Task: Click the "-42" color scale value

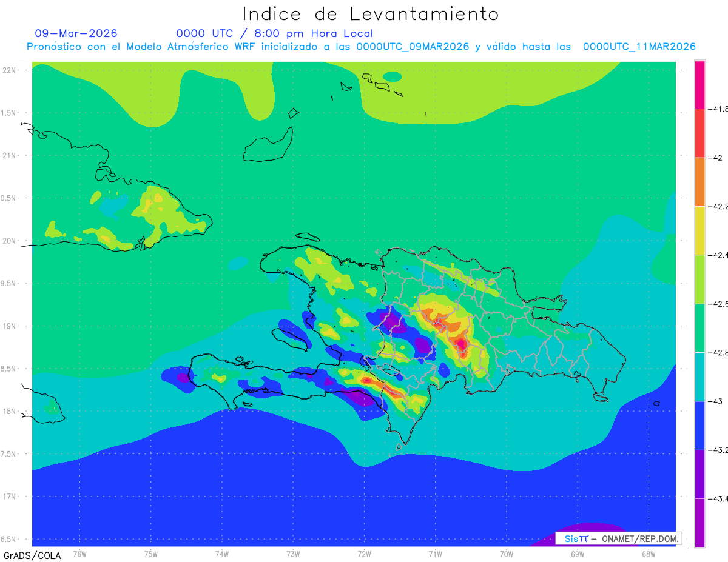Action: [715, 158]
